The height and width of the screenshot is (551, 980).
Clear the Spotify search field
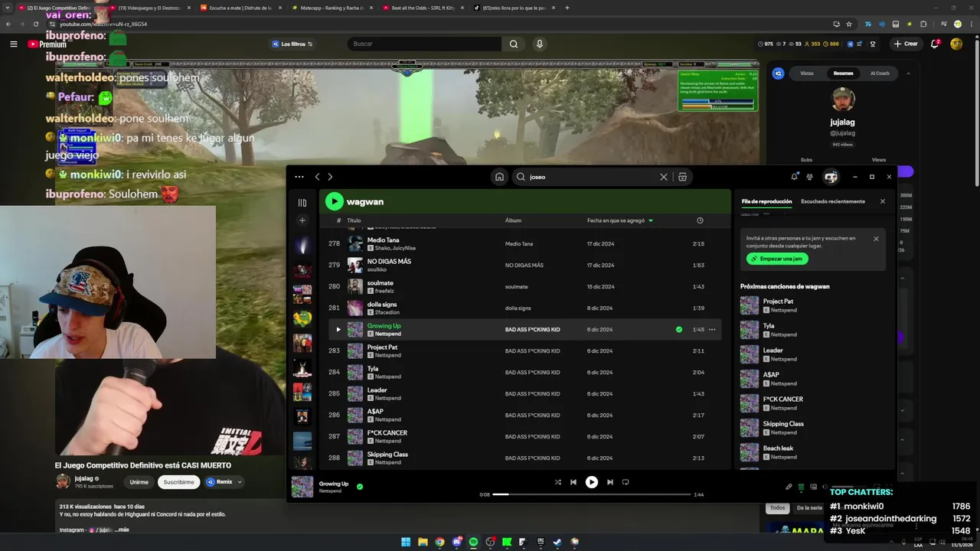pyautogui.click(x=664, y=177)
